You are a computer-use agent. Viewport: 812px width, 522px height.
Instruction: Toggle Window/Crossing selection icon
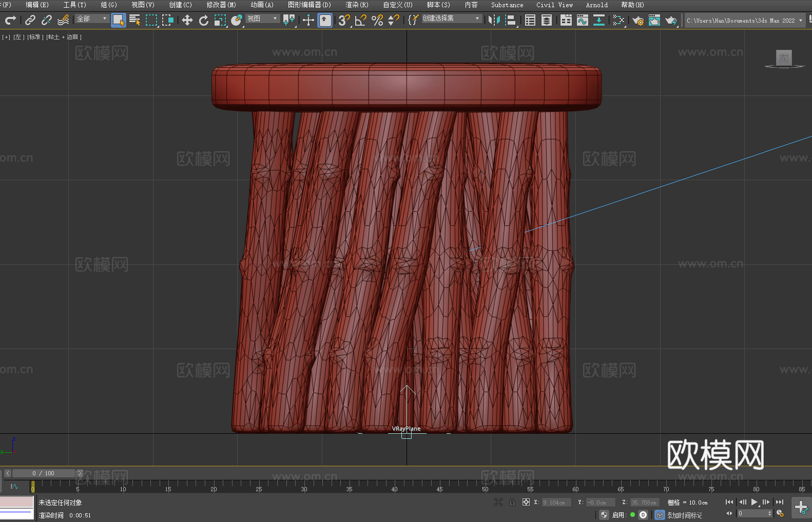coord(168,20)
